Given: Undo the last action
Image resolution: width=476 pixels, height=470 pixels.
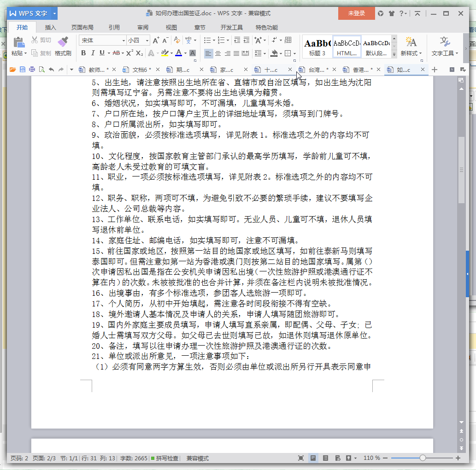Looking at the screenshot, I should 51,70.
